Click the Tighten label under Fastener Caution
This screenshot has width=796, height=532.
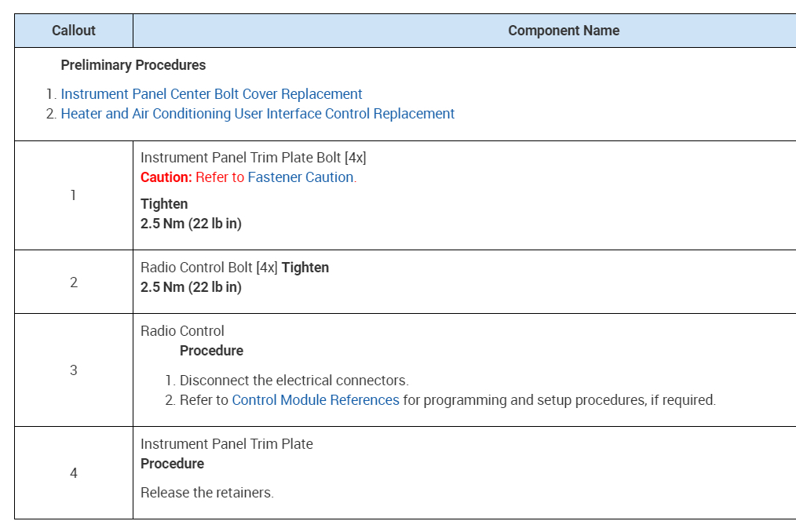click(x=164, y=204)
